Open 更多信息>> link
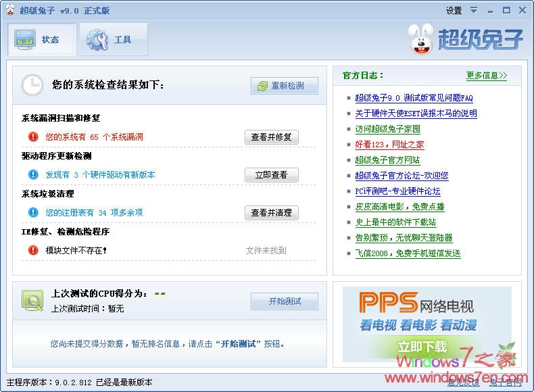Viewport: 534px width, 392px height. point(486,76)
